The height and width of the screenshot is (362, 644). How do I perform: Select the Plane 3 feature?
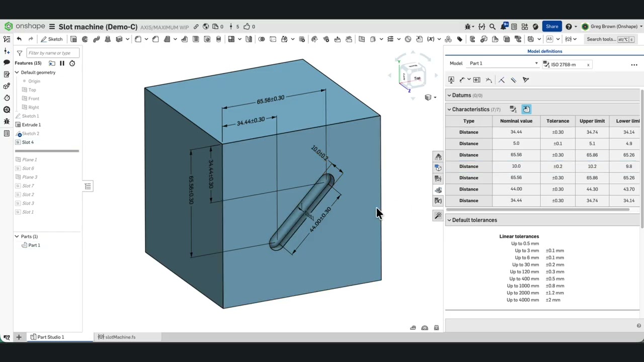coord(29,177)
